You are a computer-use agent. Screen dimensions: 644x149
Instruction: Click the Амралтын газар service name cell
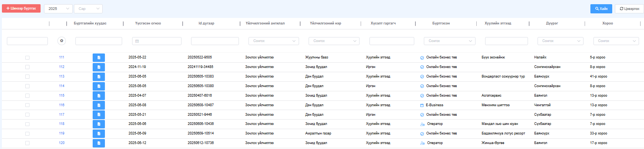pos(318,133)
